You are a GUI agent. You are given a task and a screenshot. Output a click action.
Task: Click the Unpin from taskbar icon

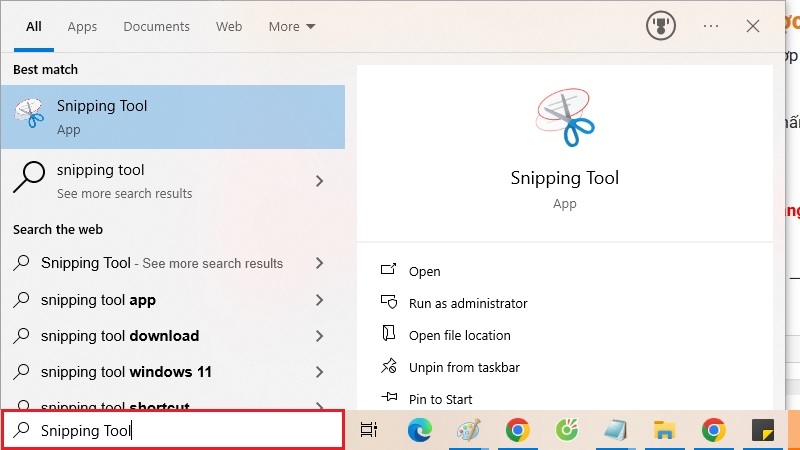tap(389, 365)
